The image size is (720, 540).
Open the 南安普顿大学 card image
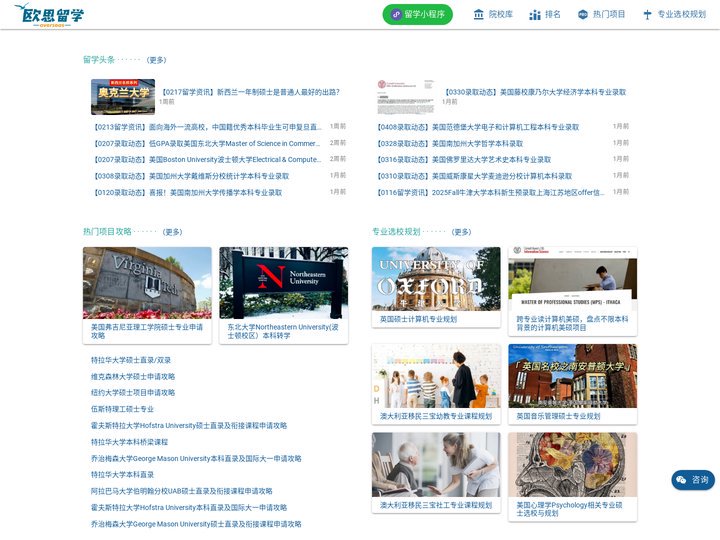coord(573,376)
